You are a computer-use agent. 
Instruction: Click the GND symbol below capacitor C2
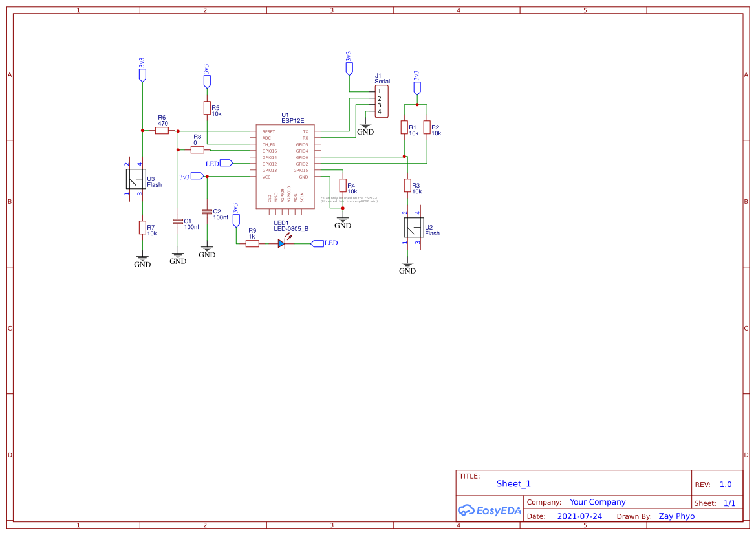coord(207,252)
